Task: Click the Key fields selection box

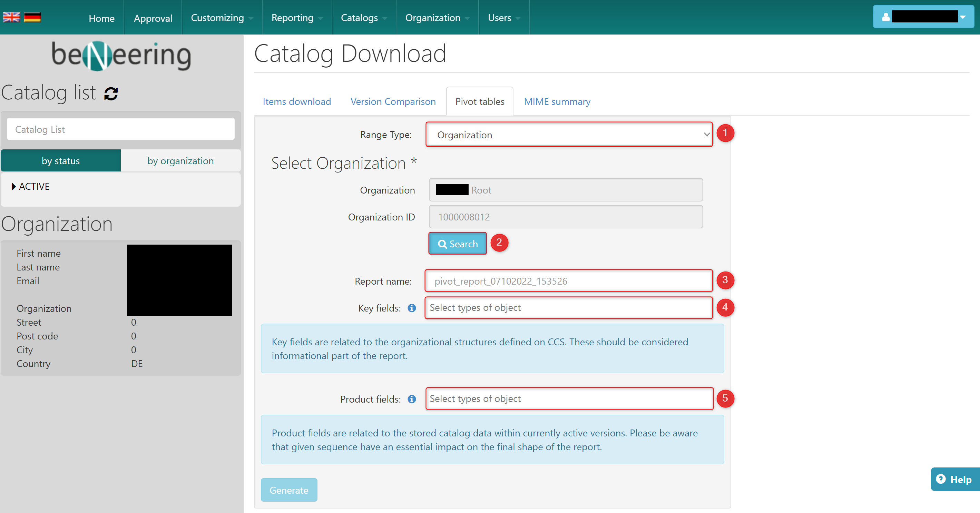Action: pyautogui.click(x=568, y=308)
